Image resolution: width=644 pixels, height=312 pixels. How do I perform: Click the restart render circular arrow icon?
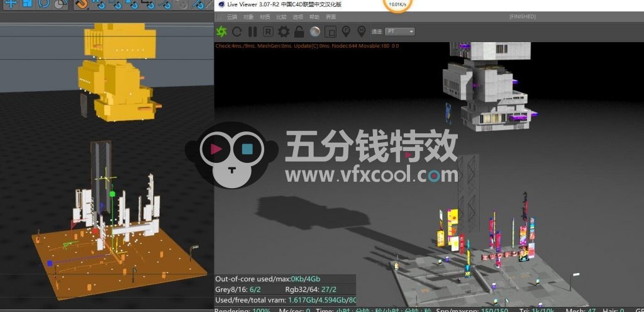pyautogui.click(x=237, y=31)
